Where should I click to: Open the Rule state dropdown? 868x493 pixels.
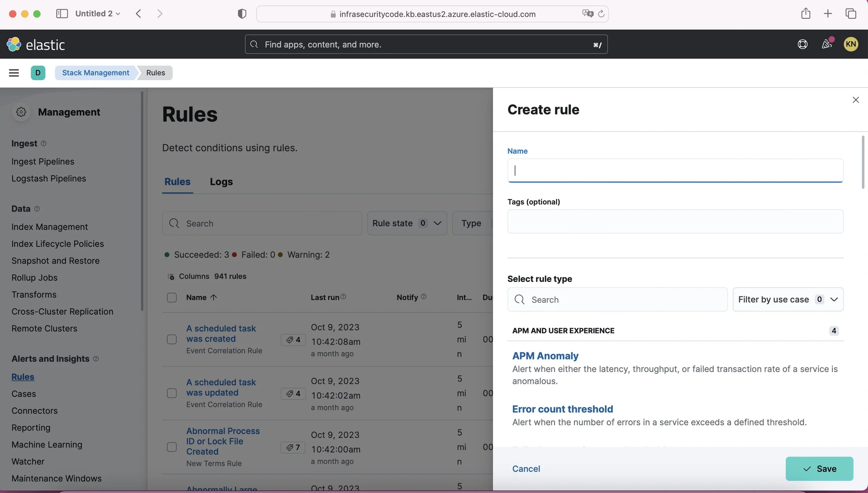click(x=407, y=223)
